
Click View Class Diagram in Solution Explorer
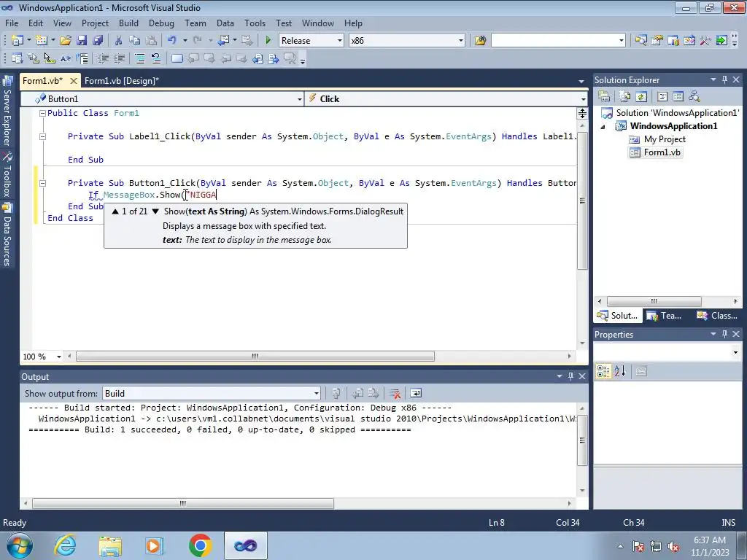click(694, 97)
